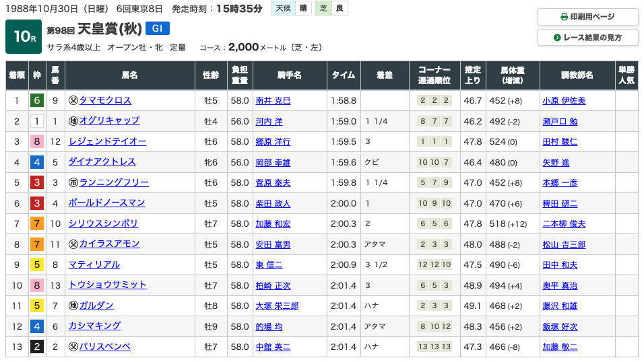Click the 市 mark beside ランニングフリー
The image size is (644, 362).
(73, 182)
